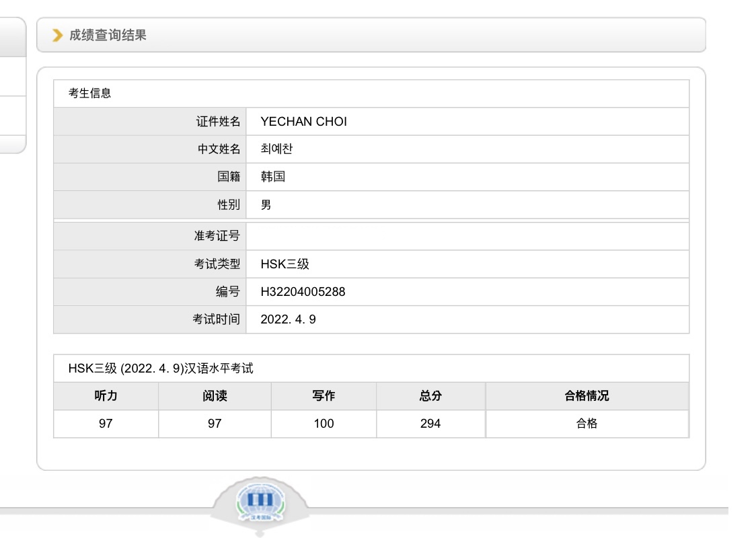756x538 pixels.
Task: Click the HSK三级 (2022. 4. 9)汉语水平考试 heading
Action: 161,369
